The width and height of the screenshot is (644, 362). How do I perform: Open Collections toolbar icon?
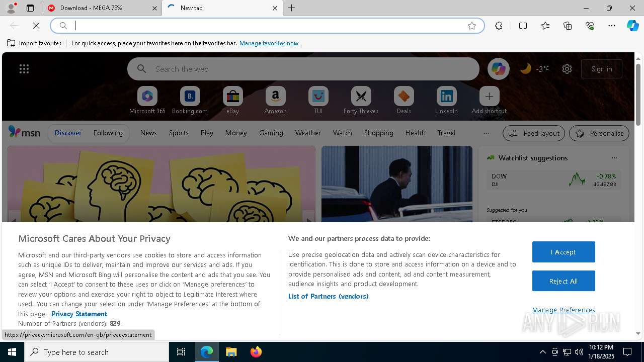[x=568, y=26]
